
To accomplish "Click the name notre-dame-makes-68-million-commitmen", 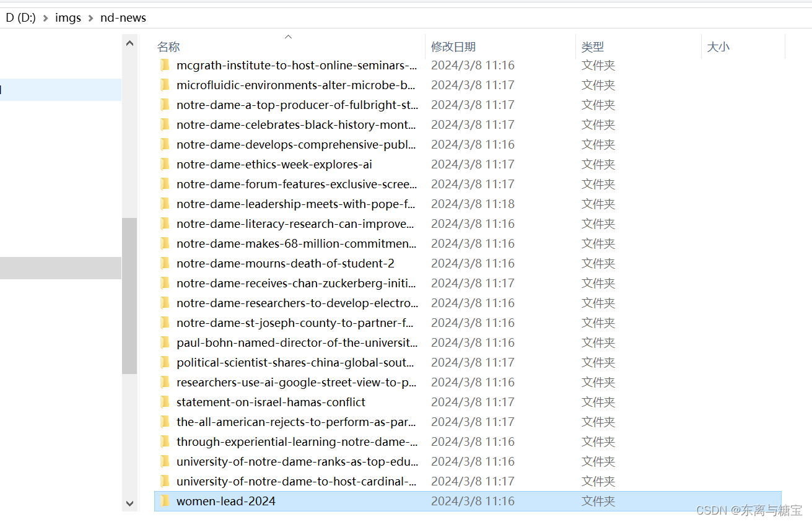I will click(x=297, y=243).
